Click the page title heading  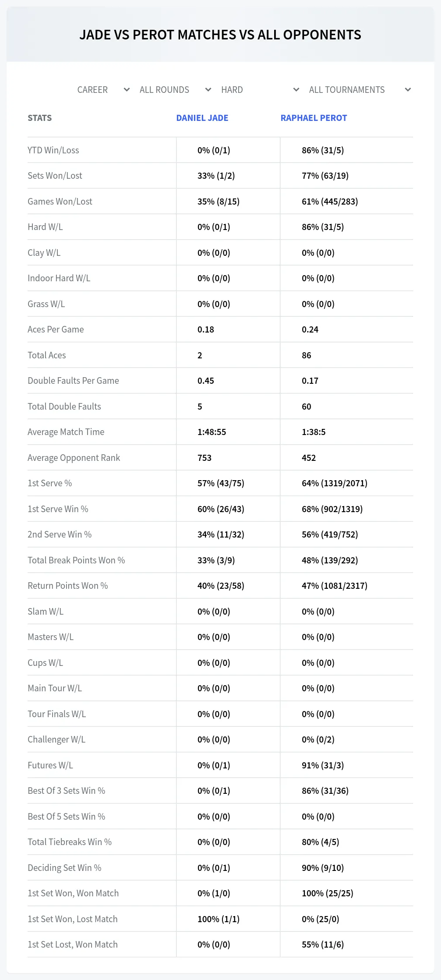coord(220,35)
